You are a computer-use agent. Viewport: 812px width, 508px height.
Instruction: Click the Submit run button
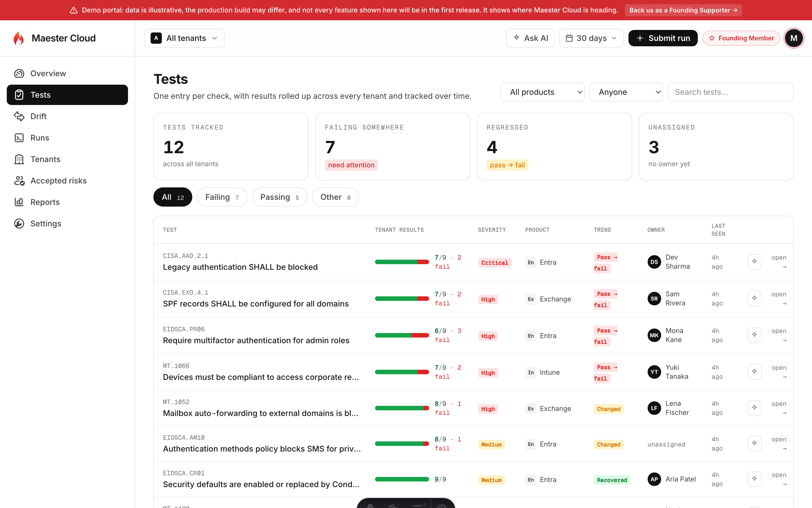pyautogui.click(x=663, y=38)
